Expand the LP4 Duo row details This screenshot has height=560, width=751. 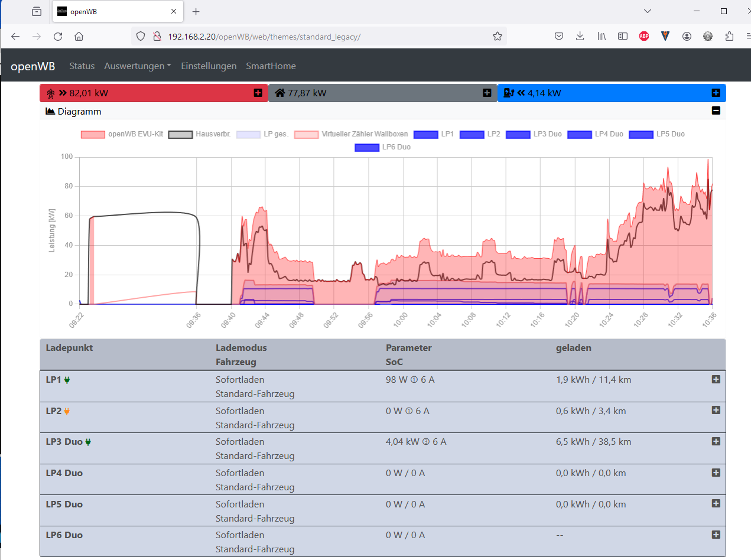coord(716,473)
